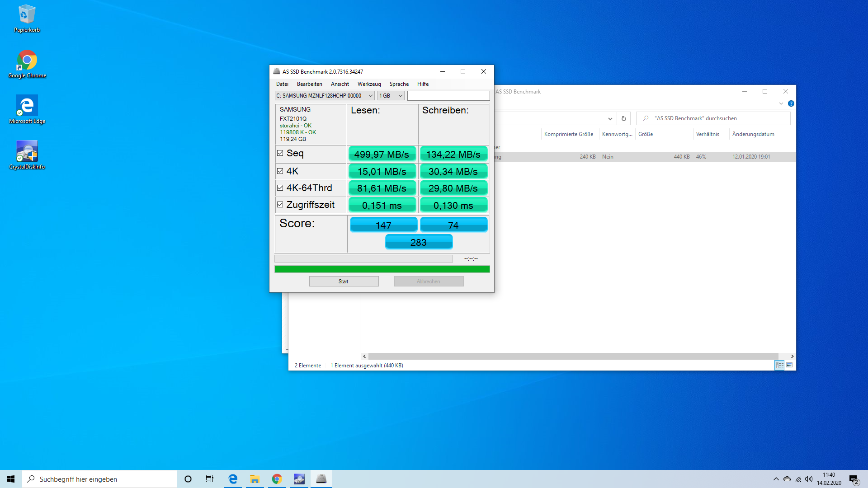Toggle the 4K test checkbox
This screenshot has height=488, width=868.
pyautogui.click(x=280, y=171)
